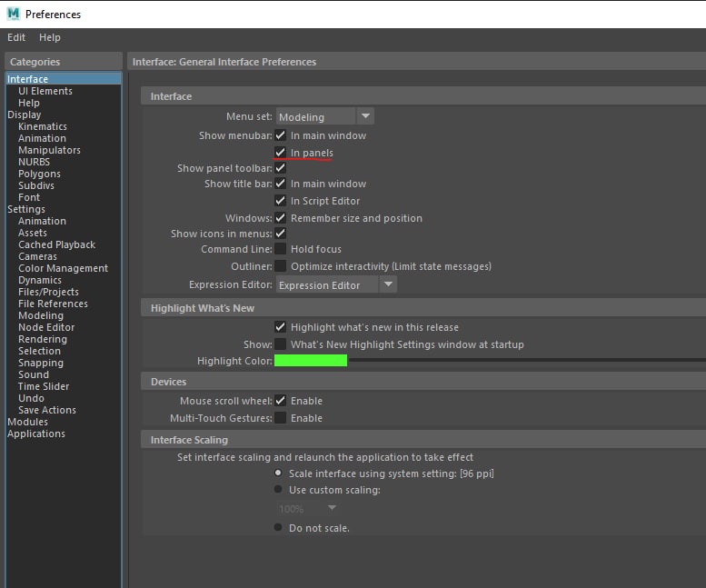Select the Applications category
The width and height of the screenshot is (706, 588).
click(x=36, y=434)
